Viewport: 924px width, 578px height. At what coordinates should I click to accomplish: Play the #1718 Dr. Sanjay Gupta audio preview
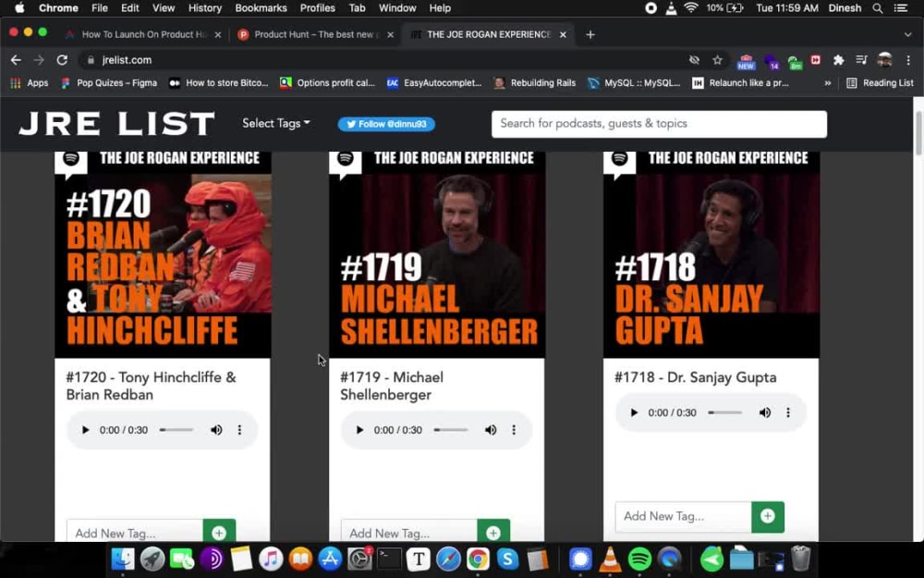pos(634,412)
